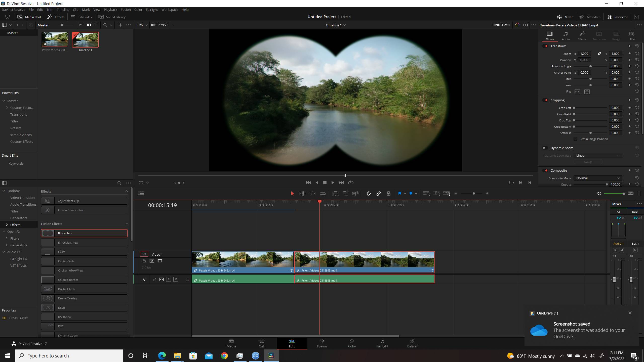Click the Replace Clip icon

point(355,193)
